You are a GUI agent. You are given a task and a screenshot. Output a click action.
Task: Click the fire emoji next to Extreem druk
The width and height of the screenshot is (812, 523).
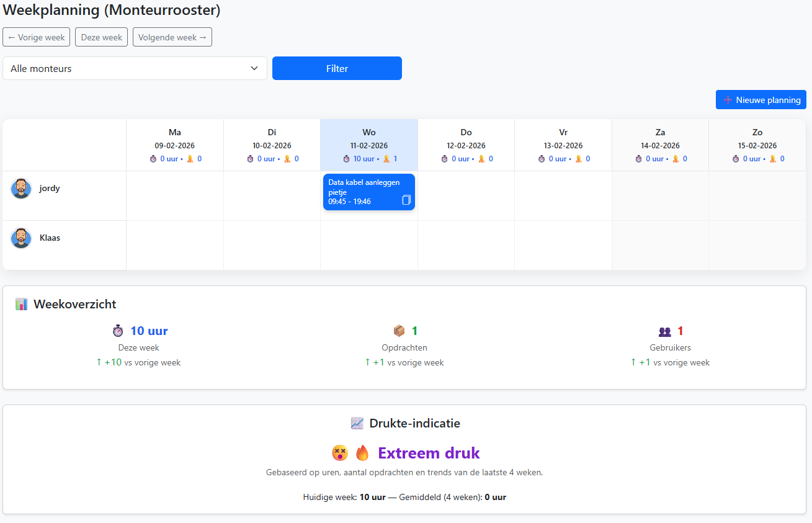[x=362, y=453]
